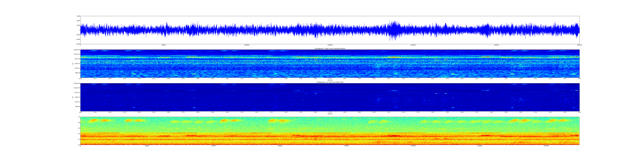Click the 'Hz' y-axis label of L2 norm scalogram
The image size is (644, 161).
pyautogui.click(x=73, y=97)
